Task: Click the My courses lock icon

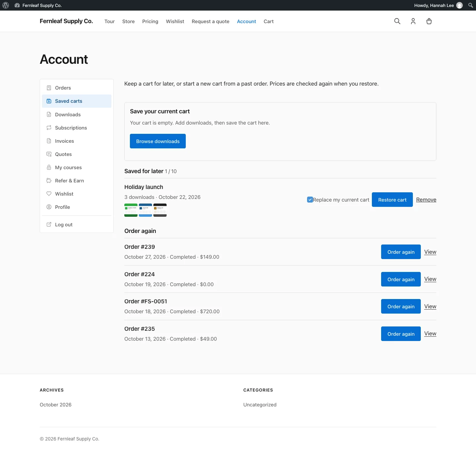Action: [x=49, y=168]
